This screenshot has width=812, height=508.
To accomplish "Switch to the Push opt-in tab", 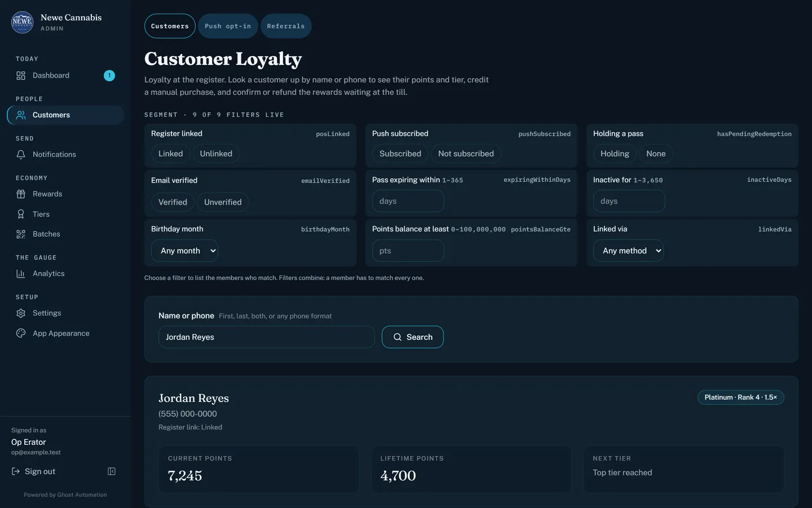I will pos(228,26).
